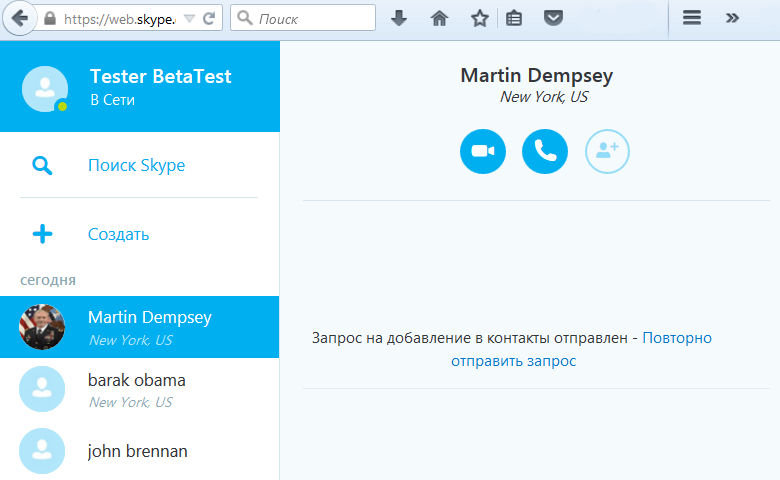
Task: Select barak obama conversation
Action: click(x=139, y=389)
